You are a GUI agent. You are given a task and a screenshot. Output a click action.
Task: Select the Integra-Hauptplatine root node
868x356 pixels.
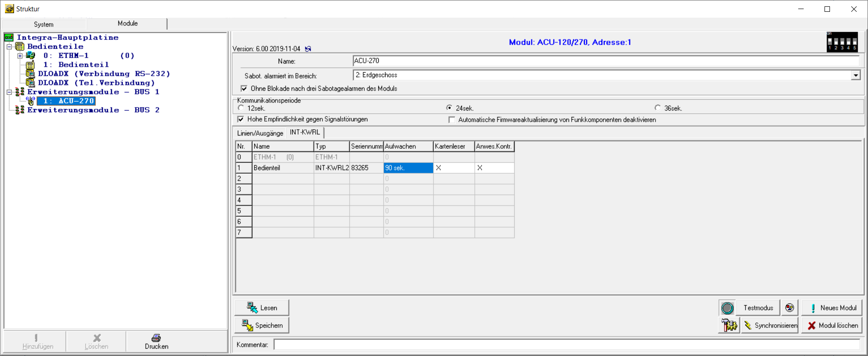68,38
